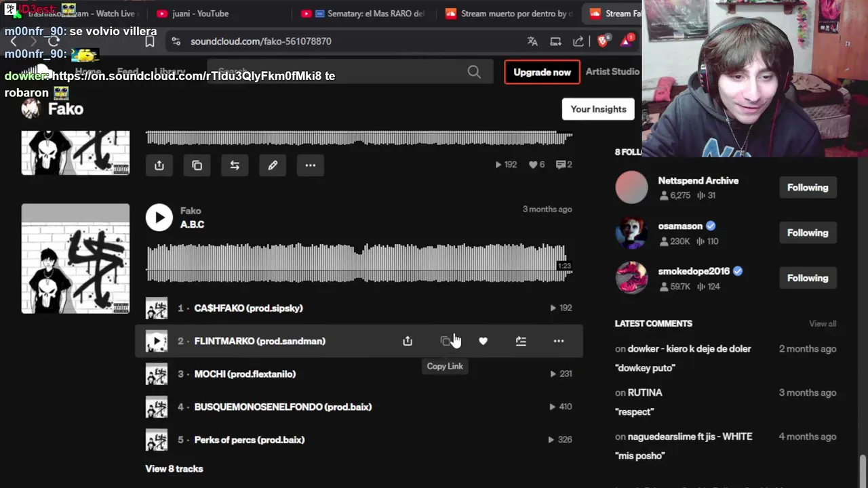Screen dimensions: 868x488
Task: Switch to Stream muerto por dentro tab
Action: click(509, 14)
